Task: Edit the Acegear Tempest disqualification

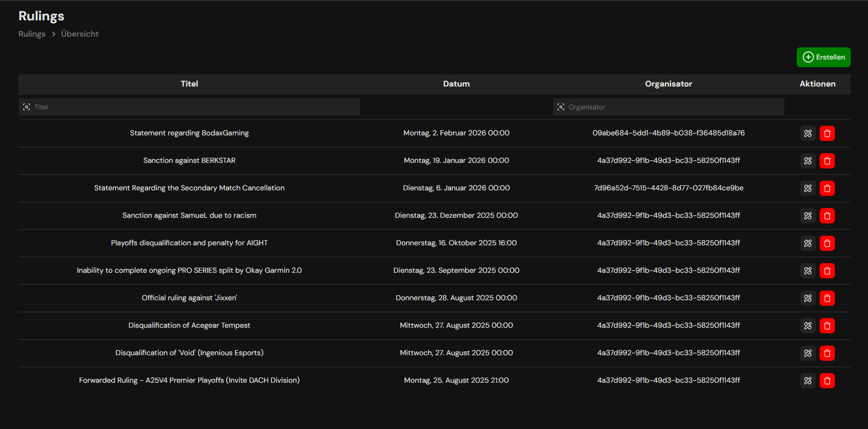Action: (x=808, y=326)
